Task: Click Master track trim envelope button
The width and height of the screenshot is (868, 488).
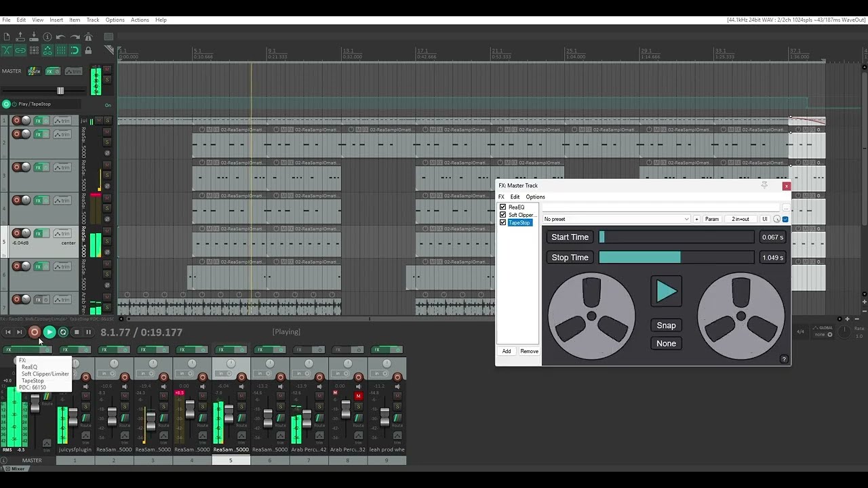Action: [x=73, y=71]
